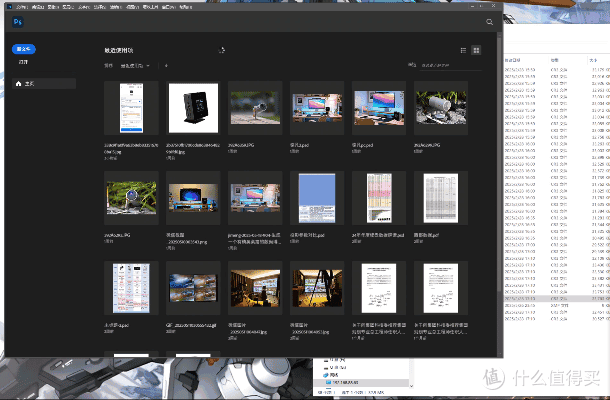Sort Explorer by date modified column header
Viewport: 610px width, 400px height.
tap(513, 60)
